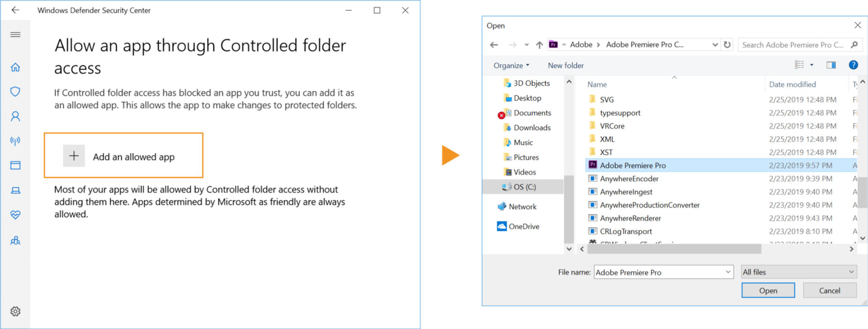This screenshot has height=329, width=868.
Task: Click the horizontal scrollbar in file list
Action: [674, 249]
